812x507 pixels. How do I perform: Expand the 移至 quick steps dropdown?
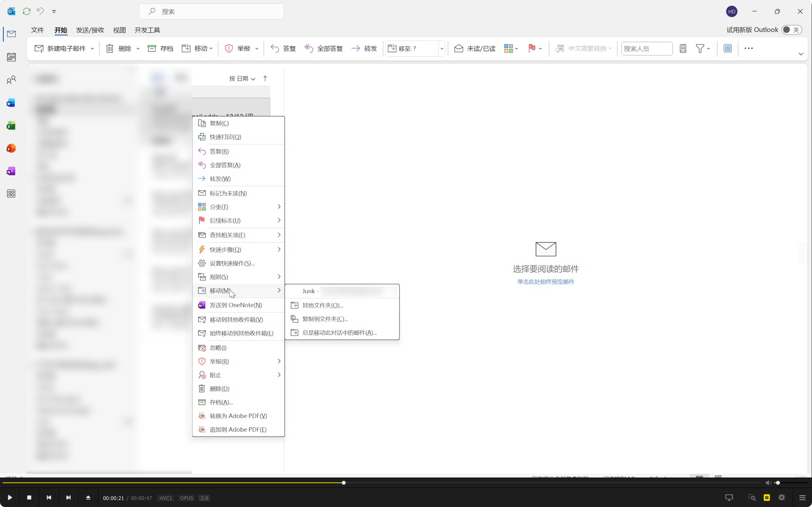tap(442, 48)
